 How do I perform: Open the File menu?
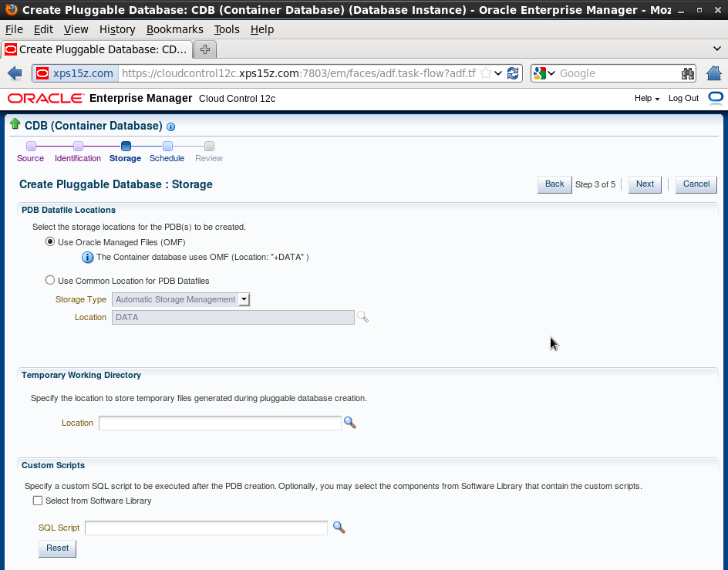click(x=14, y=29)
